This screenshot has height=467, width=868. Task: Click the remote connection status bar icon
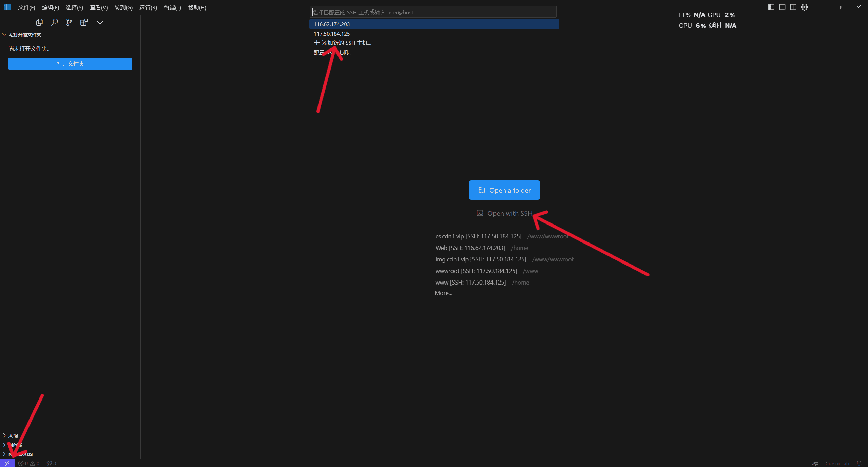(x=7, y=463)
